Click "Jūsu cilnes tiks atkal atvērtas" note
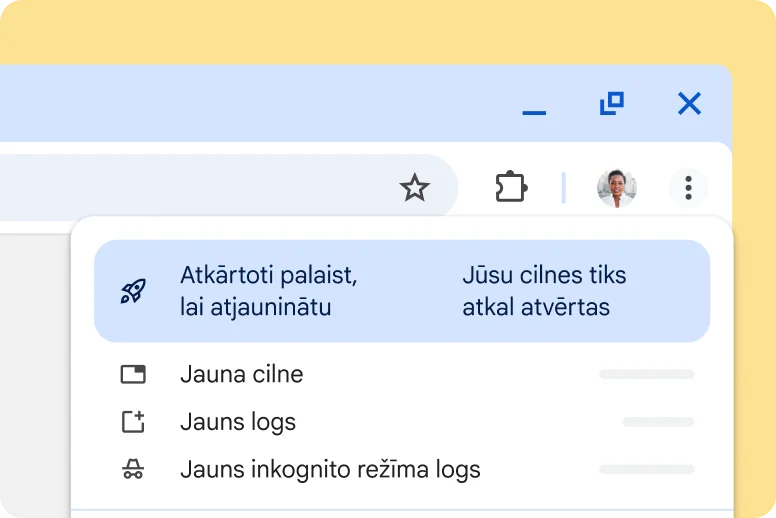 click(543, 291)
